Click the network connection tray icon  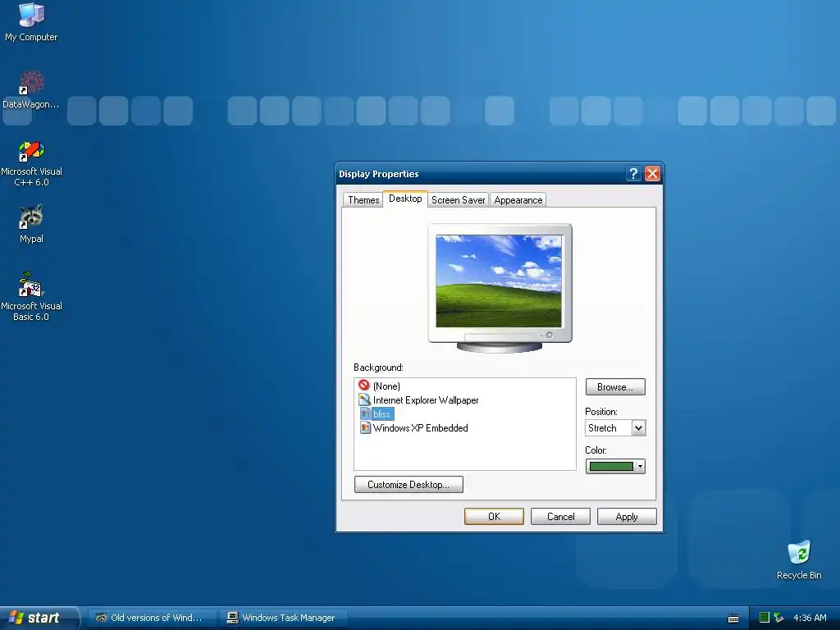pos(778,618)
